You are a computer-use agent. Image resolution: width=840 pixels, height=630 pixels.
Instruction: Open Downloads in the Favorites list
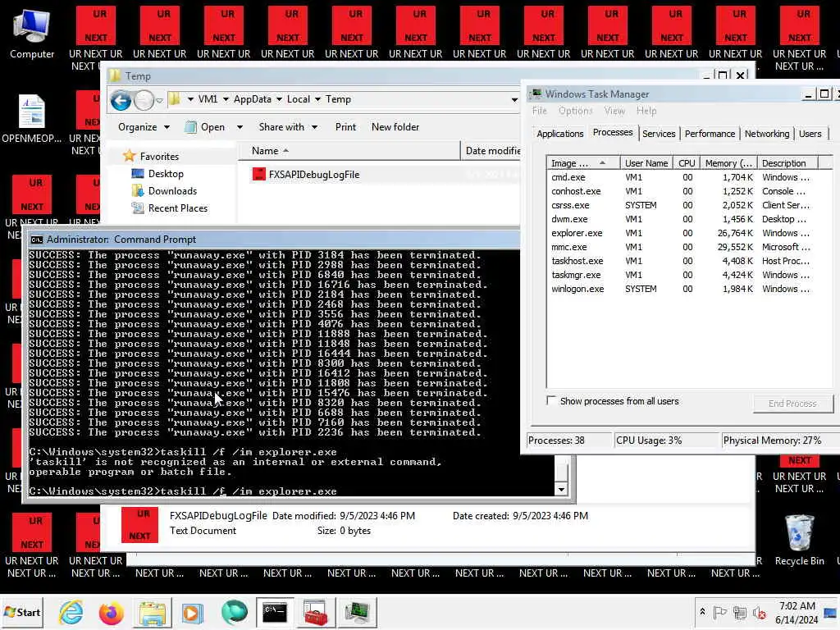172,190
